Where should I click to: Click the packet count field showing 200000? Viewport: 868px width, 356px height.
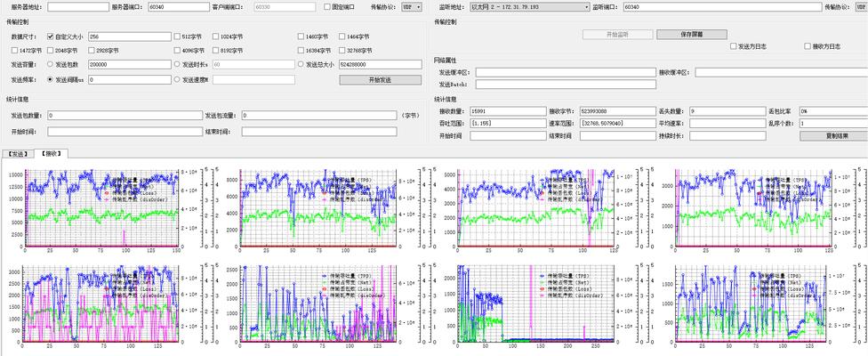click(130, 64)
